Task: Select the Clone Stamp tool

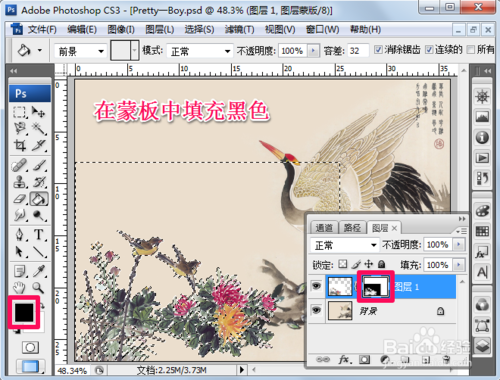Action: click(20, 182)
